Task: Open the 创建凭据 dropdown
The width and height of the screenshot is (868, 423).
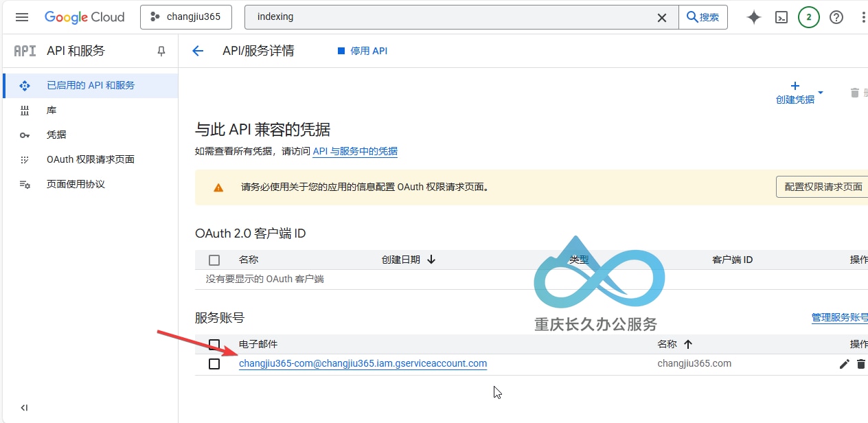Action: (x=799, y=93)
